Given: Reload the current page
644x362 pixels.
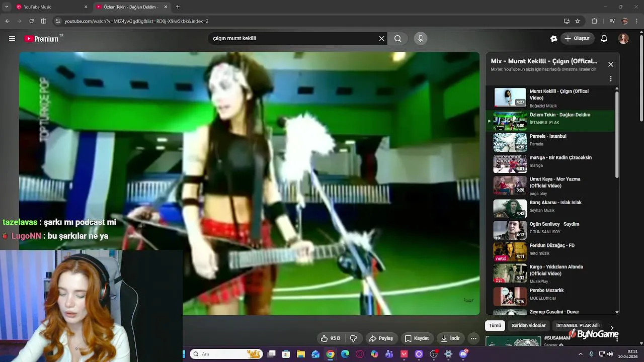Looking at the screenshot, I should pyautogui.click(x=31, y=21).
